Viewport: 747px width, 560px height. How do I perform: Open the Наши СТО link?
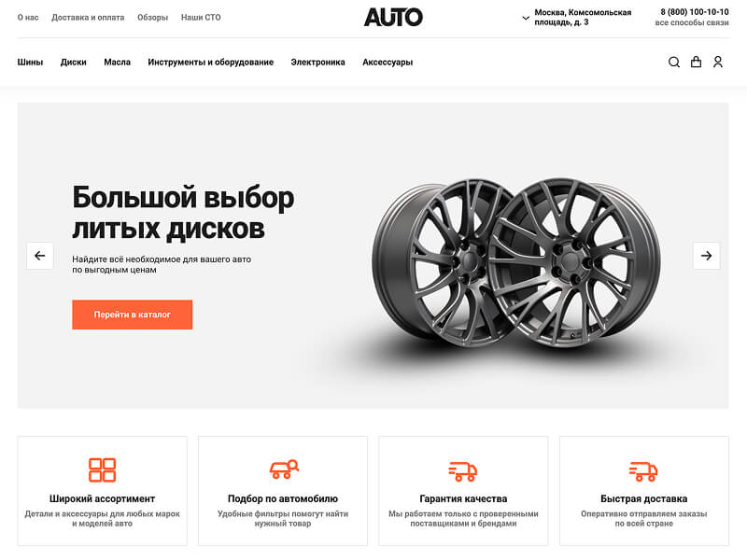(x=201, y=17)
